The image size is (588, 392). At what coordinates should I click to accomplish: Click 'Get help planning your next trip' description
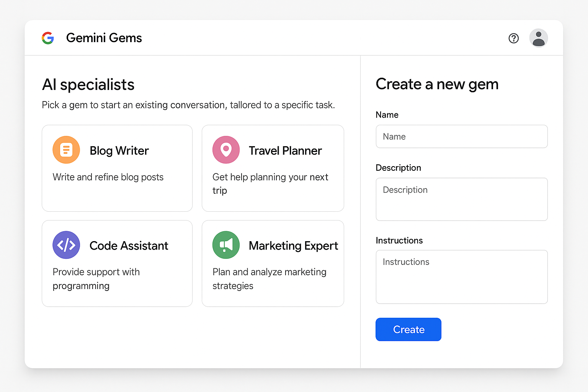click(x=270, y=184)
